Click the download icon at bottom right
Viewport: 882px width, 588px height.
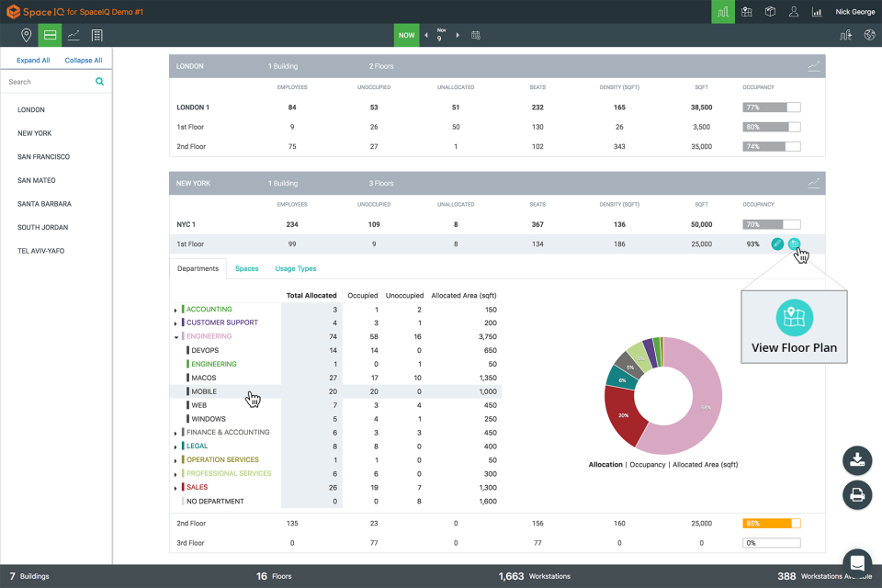[x=856, y=460]
